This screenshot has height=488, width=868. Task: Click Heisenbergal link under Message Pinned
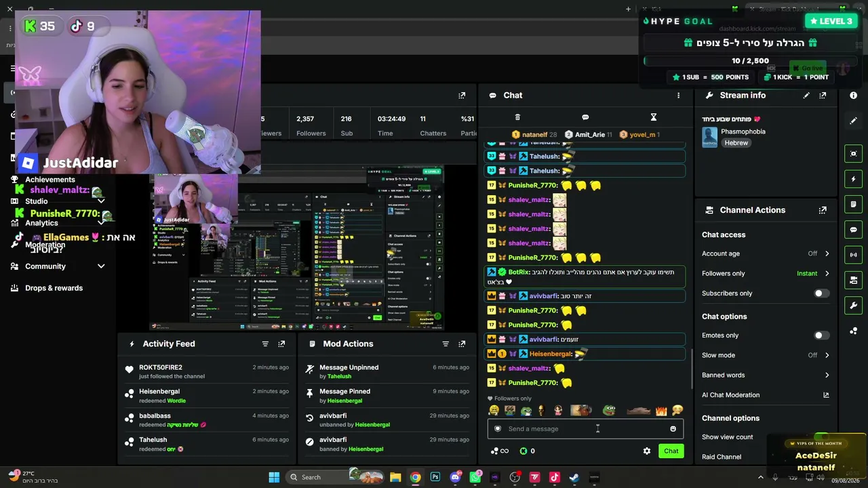coord(344,401)
